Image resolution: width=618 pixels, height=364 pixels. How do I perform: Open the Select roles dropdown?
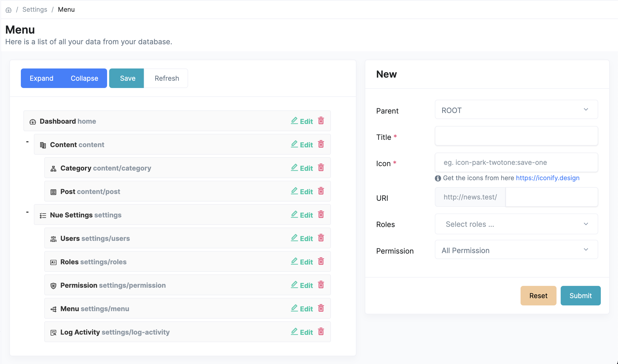pos(516,224)
